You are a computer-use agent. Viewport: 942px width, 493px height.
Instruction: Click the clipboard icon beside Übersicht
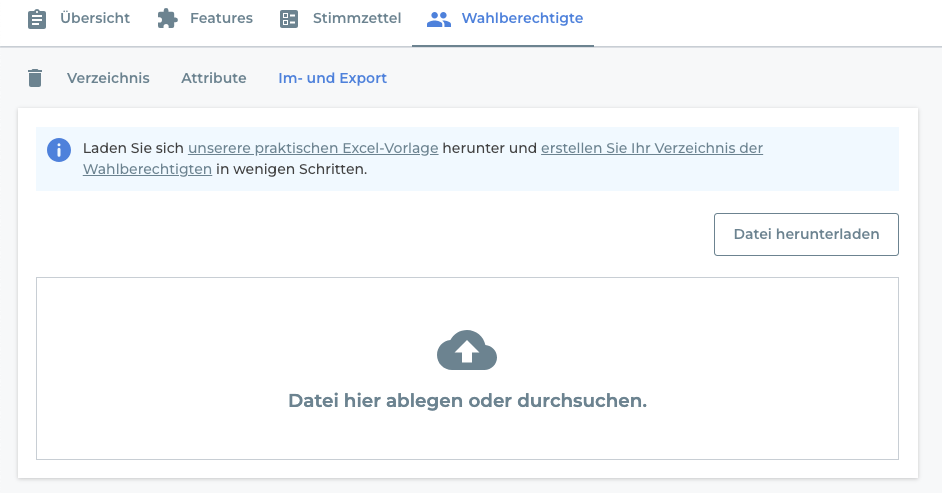click(x=37, y=19)
